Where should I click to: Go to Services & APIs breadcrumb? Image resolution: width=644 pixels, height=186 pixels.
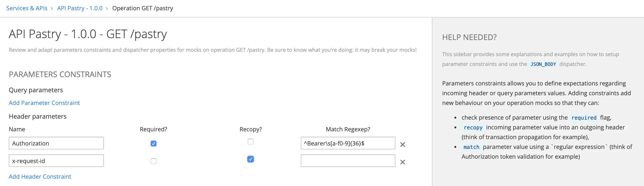(x=27, y=8)
